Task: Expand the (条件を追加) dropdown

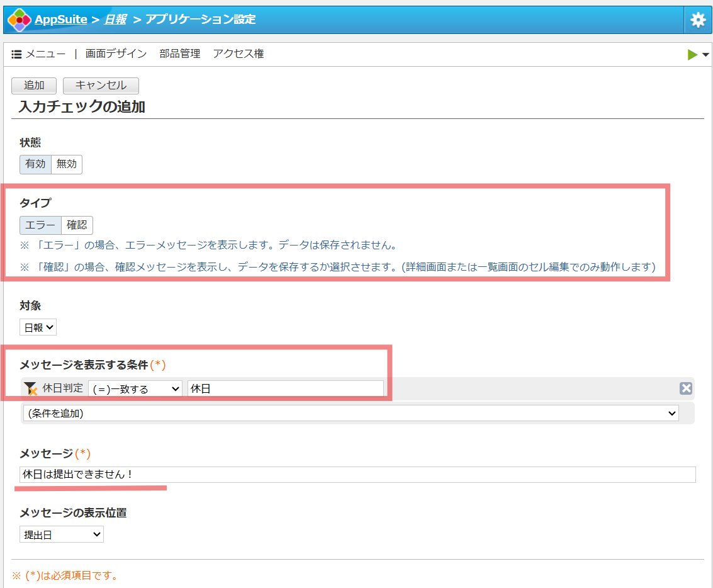Action: click(x=350, y=413)
